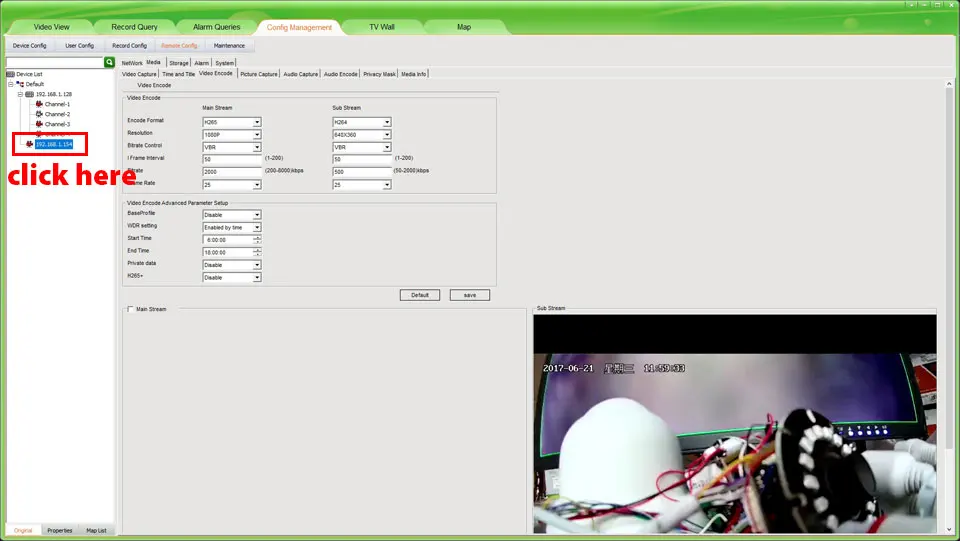Open the Time and Title sub-tab
Viewport: 960px width, 541px height.
(x=178, y=74)
